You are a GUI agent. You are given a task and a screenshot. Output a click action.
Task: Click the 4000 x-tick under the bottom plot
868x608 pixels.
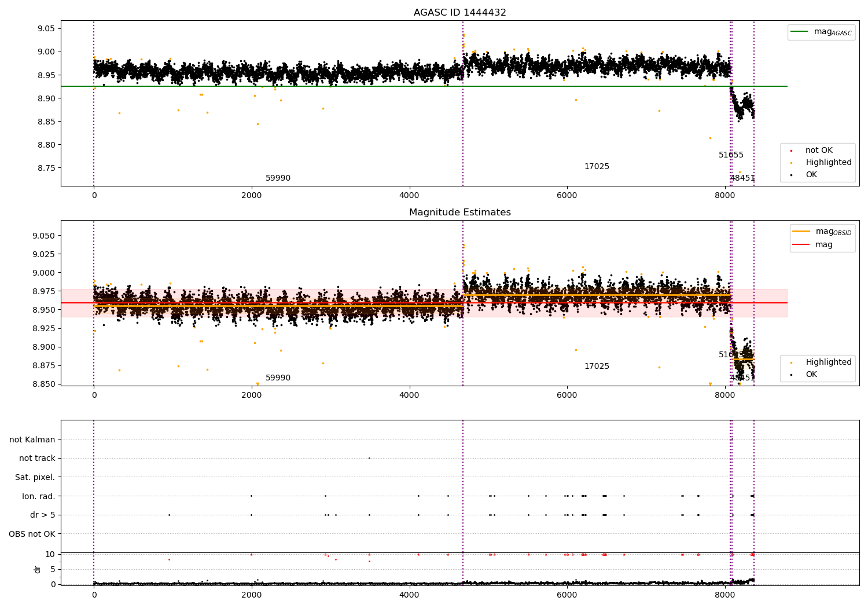410,595
